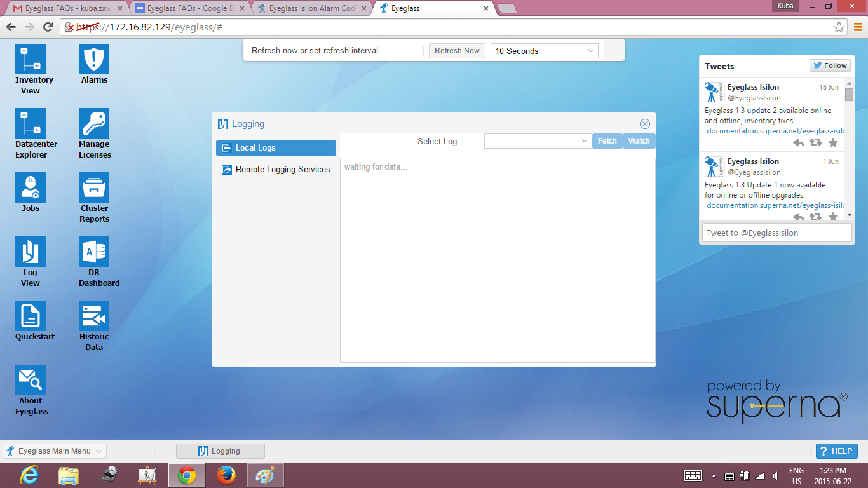Follow EyeglassIsilon on Twitter
This screenshot has width=868, height=488.
click(830, 65)
